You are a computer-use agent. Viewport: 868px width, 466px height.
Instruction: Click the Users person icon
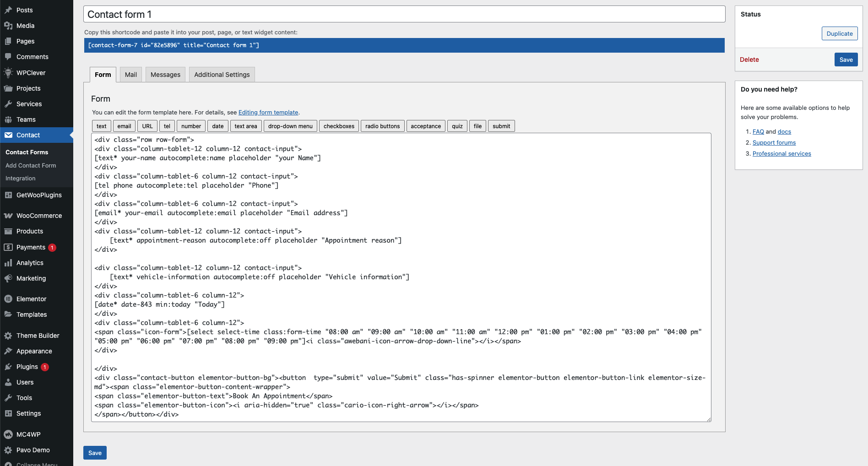(8, 382)
